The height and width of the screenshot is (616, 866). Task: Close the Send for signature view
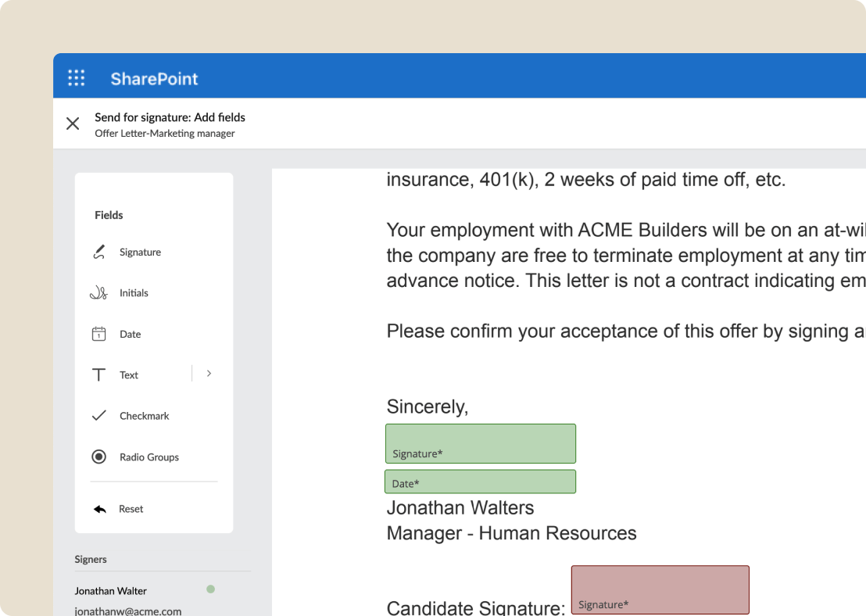coord(72,124)
